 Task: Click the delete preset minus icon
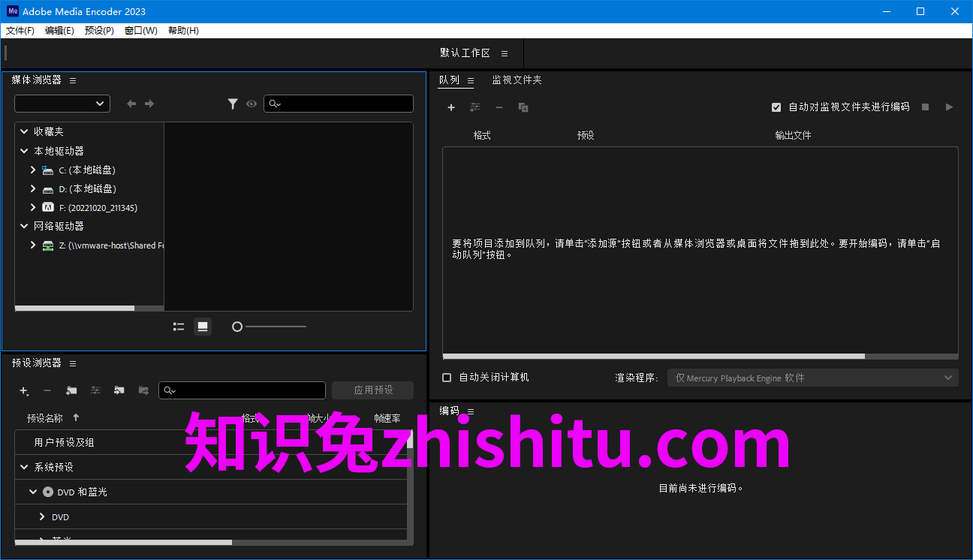[x=47, y=390]
